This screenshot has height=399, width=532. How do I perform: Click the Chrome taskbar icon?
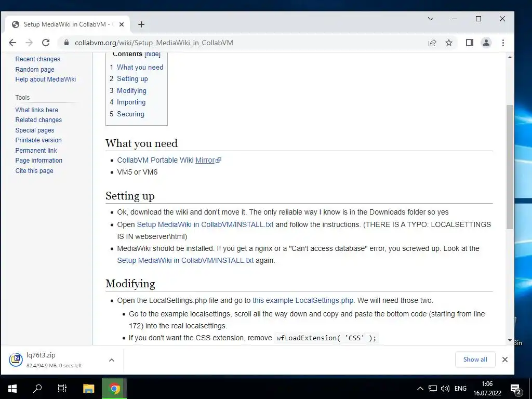115,389
